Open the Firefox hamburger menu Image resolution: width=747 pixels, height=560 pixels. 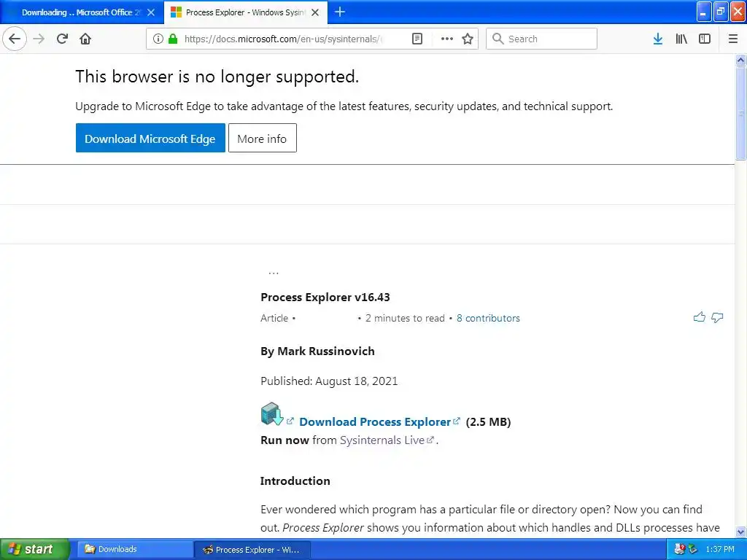point(733,39)
